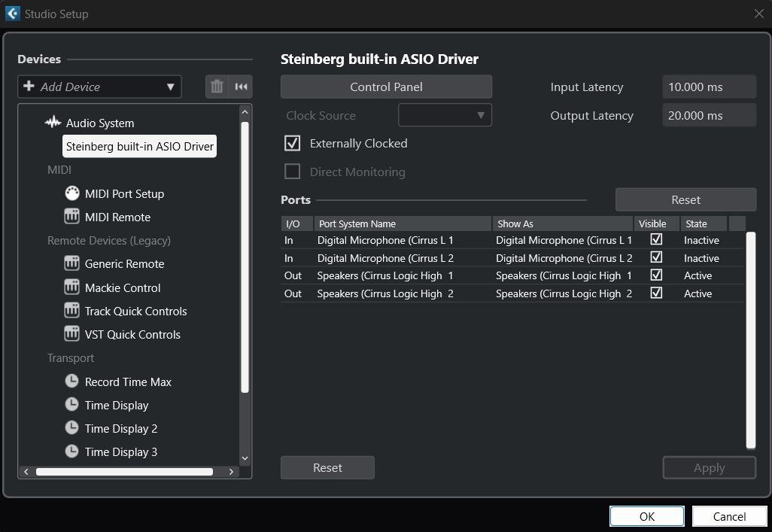Click Show As name of Speakers 1

pyautogui.click(x=564, y=275)
